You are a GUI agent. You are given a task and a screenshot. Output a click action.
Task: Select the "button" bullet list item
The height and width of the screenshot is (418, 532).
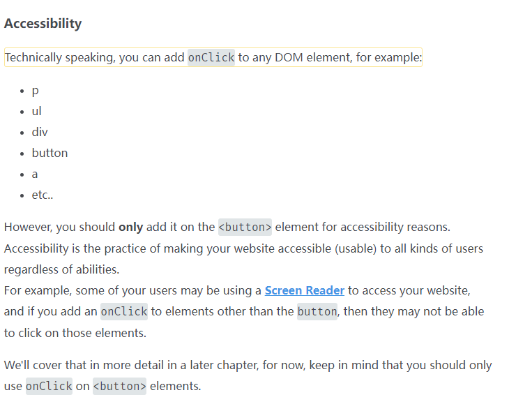point(50,153)
